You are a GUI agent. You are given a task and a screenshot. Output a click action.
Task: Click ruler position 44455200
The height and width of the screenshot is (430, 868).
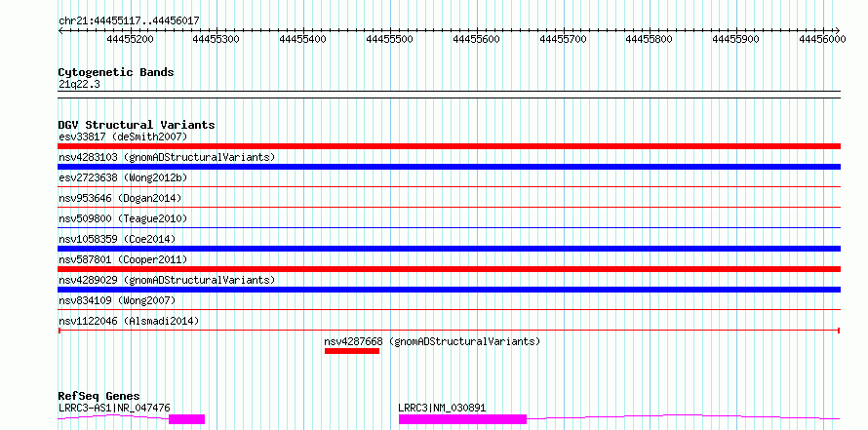pyautogui.click(x=130, y=39)
